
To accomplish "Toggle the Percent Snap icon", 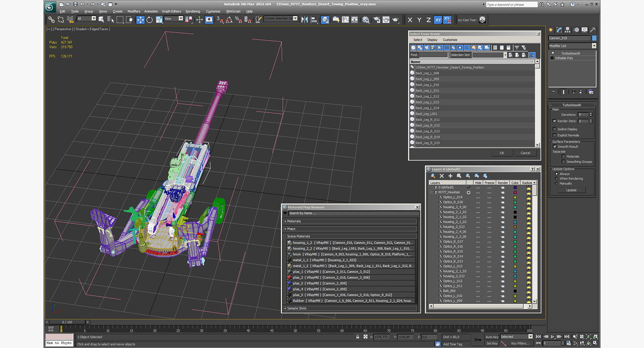I will click(x=238, y=20).
